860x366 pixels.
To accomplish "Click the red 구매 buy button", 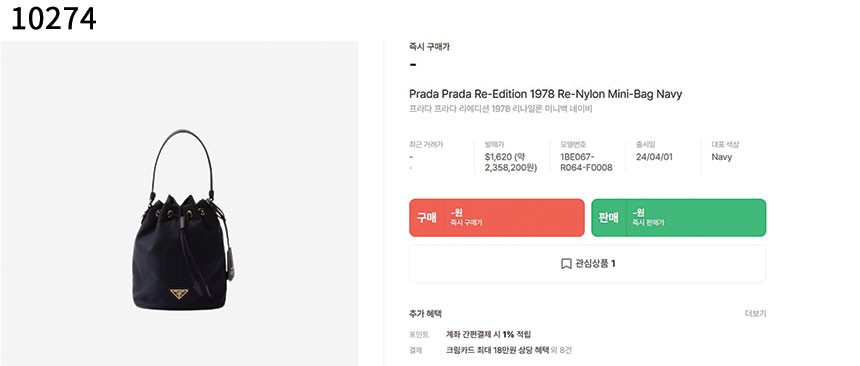I will pyautogui.click(x=496, y=217).
